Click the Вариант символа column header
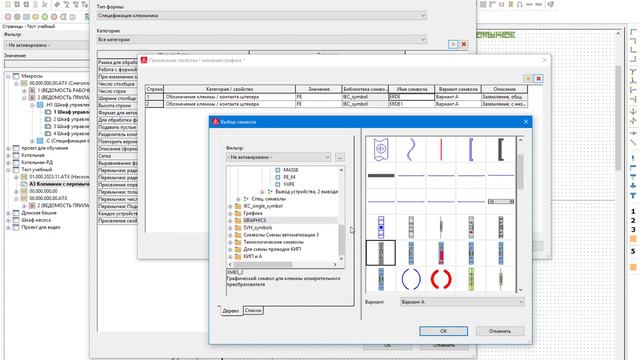 pos(458,89)
